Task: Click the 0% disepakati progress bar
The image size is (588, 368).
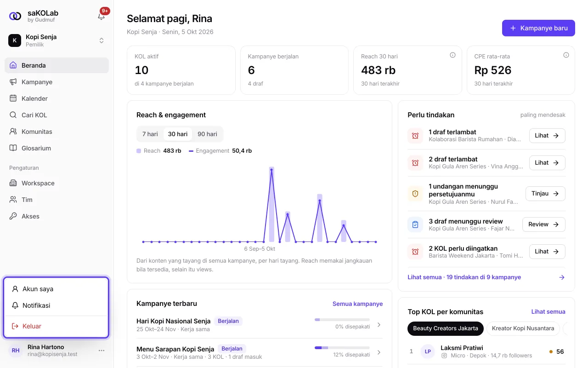Action: click(342, 319)
